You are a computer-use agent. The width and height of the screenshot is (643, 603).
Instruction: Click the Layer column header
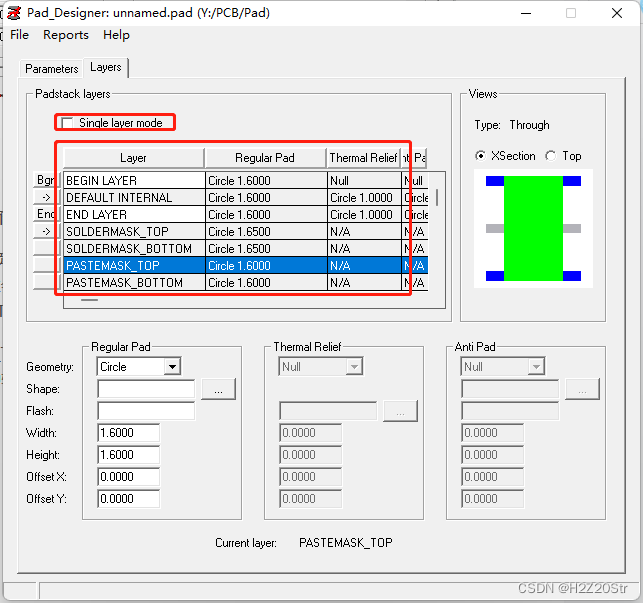point(134,158)
